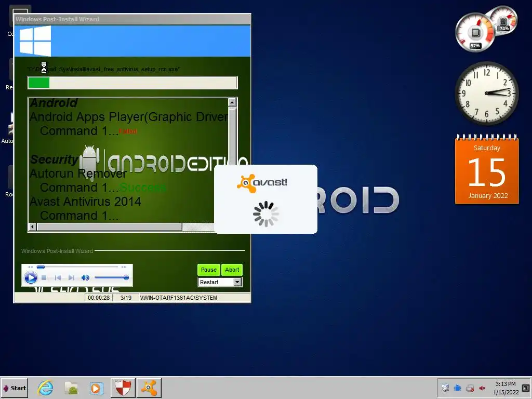This screenshot has height=399, width=532.
Task: Mute the media player speaker icon
Action: (85, 278)
